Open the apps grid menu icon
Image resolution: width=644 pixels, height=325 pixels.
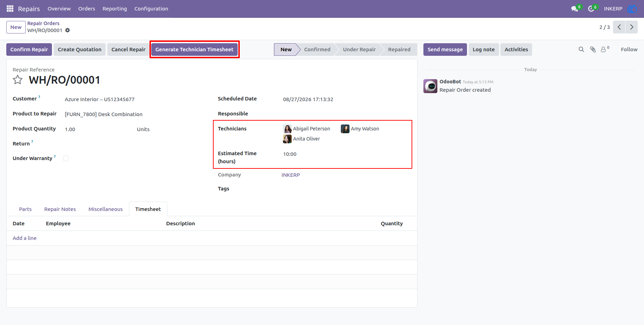(x=10, y=9)
